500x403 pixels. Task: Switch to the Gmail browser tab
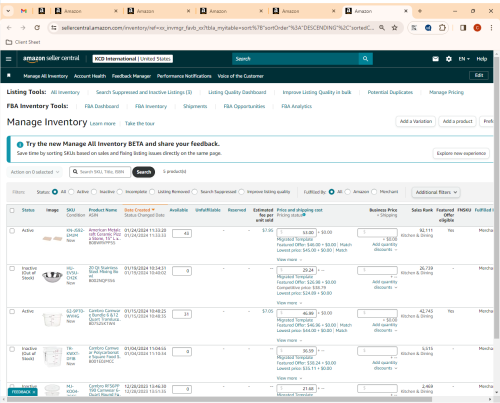24,11
